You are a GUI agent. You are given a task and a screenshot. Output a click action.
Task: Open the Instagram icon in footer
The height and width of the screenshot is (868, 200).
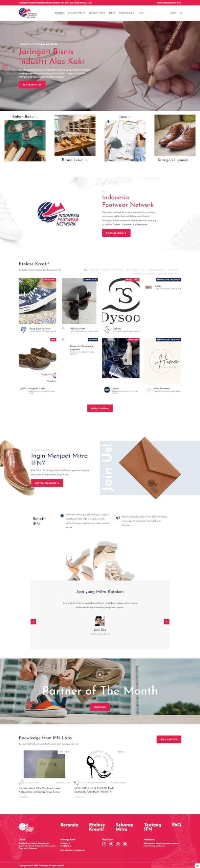point(118,844)
